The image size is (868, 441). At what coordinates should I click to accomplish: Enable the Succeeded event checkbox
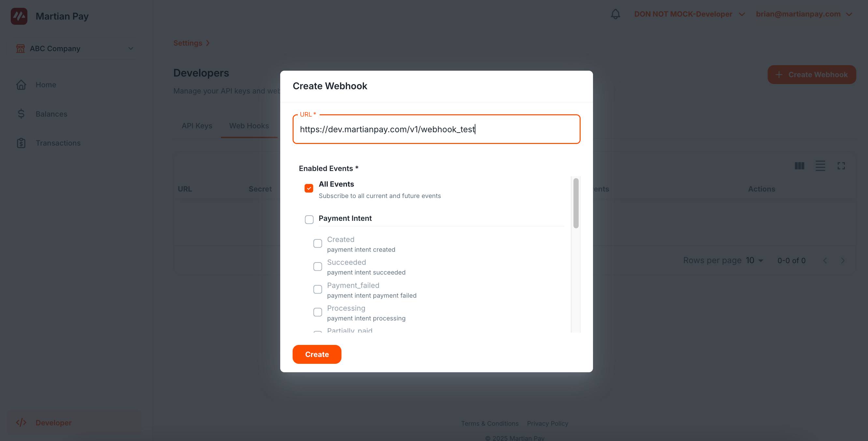click(317, 266)
